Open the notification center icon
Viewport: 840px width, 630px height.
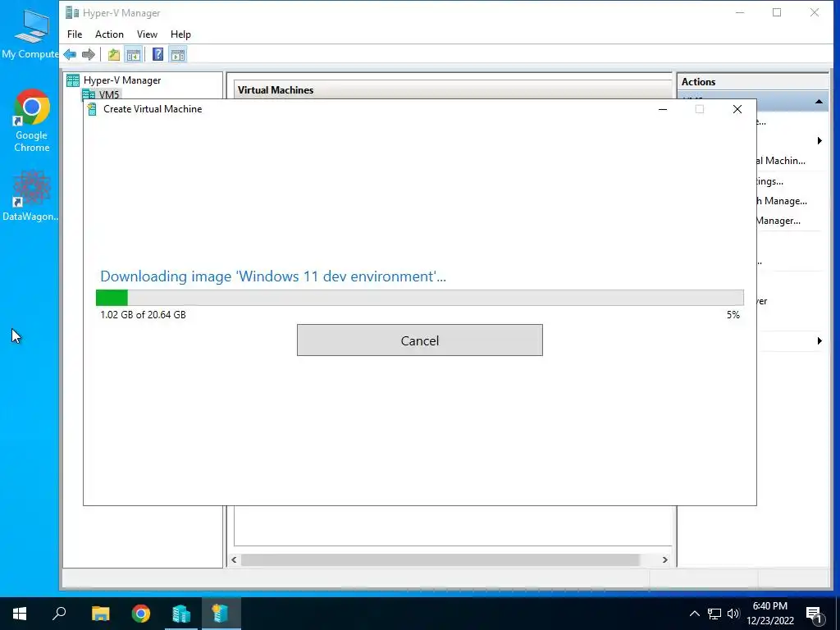(815, 614)
